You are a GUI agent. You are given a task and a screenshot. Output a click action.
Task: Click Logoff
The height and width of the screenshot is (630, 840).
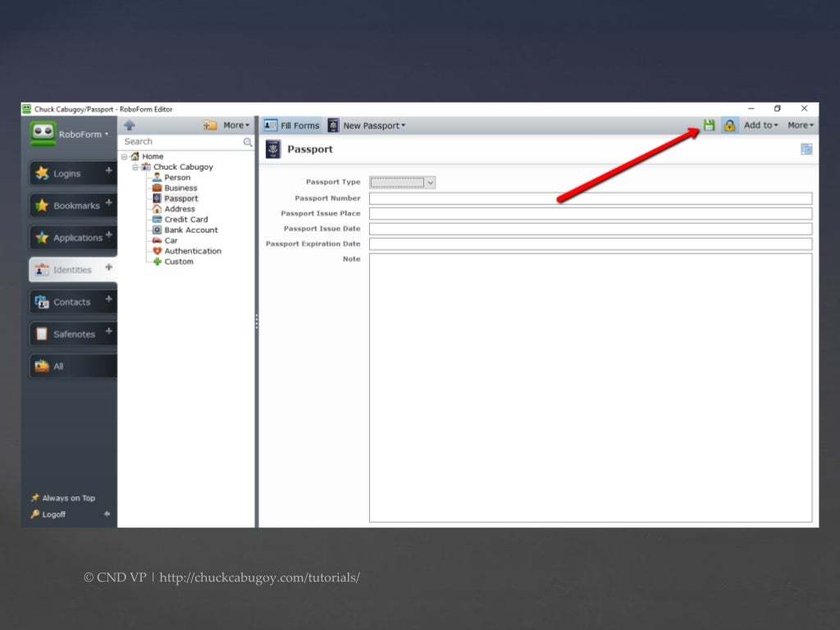(x=48, y=514)
